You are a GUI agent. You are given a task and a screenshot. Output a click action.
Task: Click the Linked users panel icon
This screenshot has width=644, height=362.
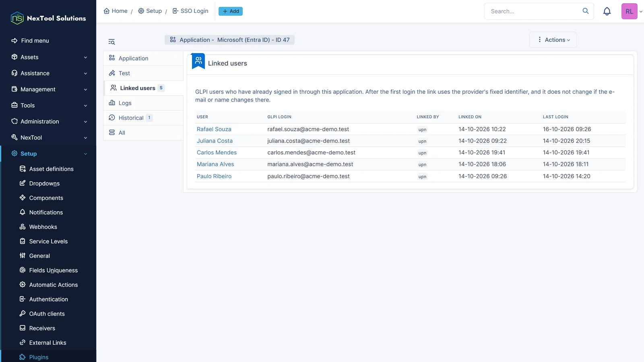(x=198, y=61)
